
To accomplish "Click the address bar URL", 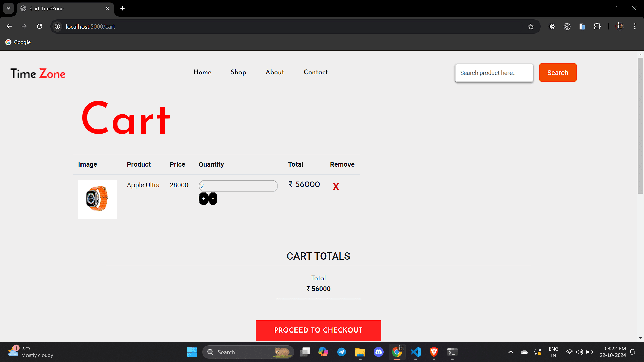I will (x=90, y=26).
